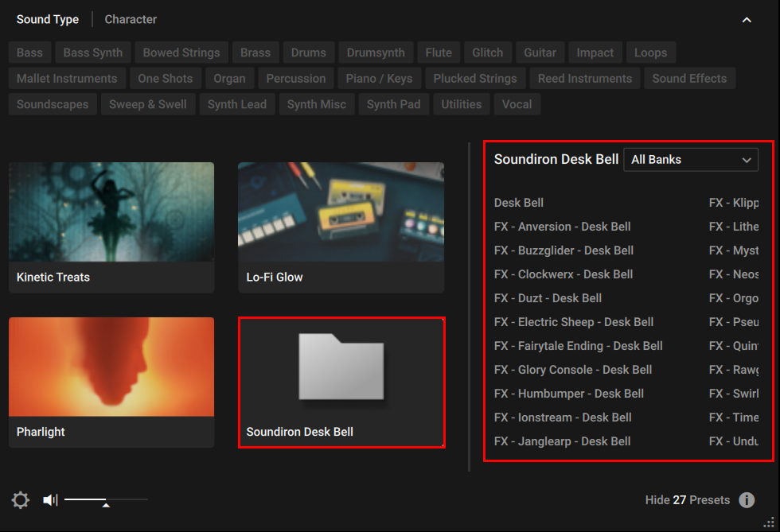The width and height of the screenshot is (780, 532).
Task: Toggle the Guitar filter tag
Action: click(540, 52)
